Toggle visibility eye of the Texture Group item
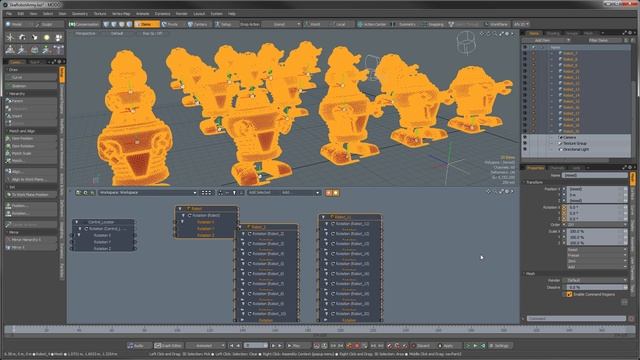The width and height of the screenshot is (640, 360). click(525, 144)
